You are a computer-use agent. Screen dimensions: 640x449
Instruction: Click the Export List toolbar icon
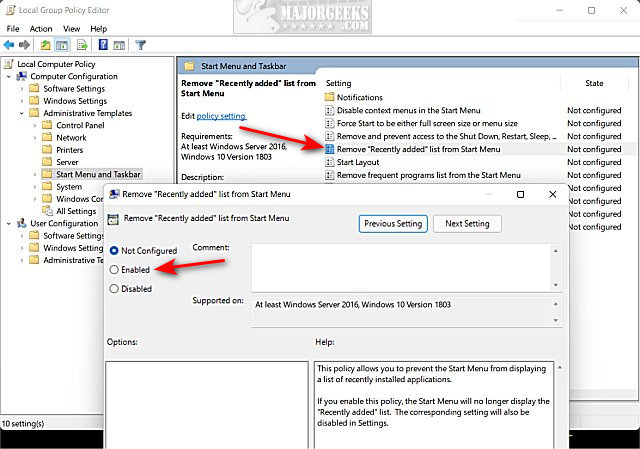coord(82,45)
